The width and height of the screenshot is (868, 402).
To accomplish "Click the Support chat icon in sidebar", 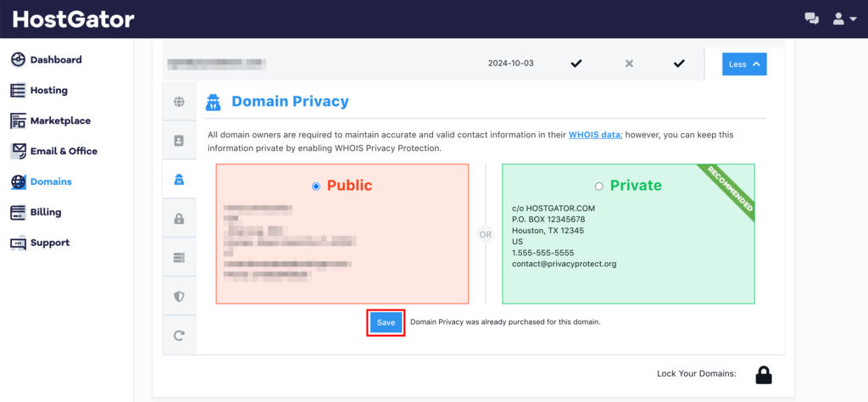I will pos(19,243).
